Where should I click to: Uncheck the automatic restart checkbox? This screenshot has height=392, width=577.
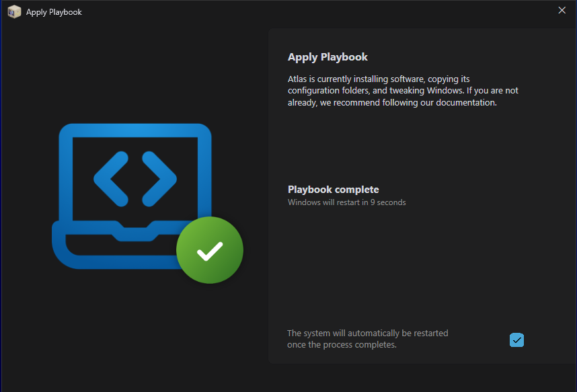(516, 340)
